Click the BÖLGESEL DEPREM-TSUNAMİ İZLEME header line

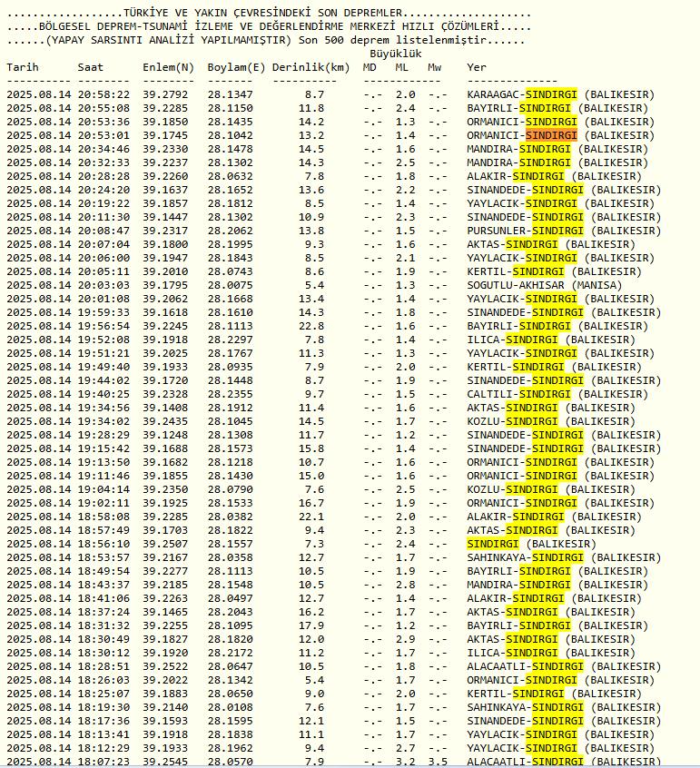pyautogui.click(x=269, y=26)
